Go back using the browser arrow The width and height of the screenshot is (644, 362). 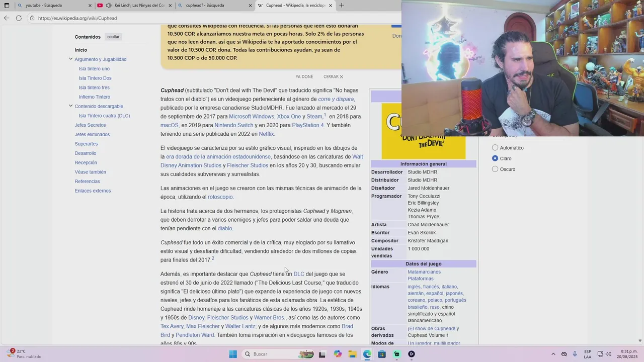pos(7,18)
